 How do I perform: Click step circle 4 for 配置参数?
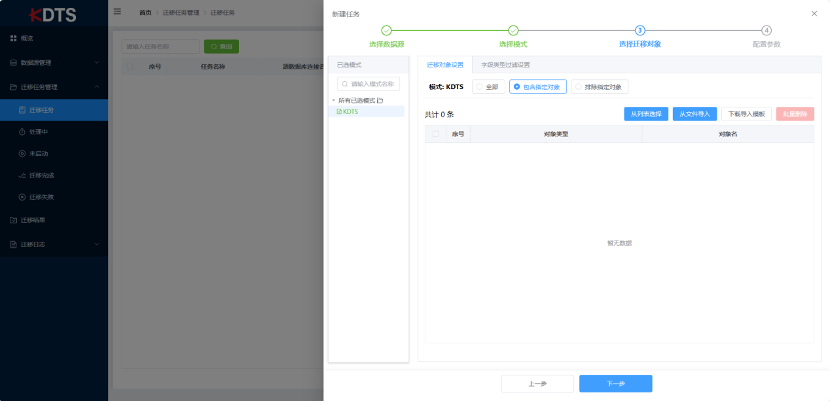[766, 31]
